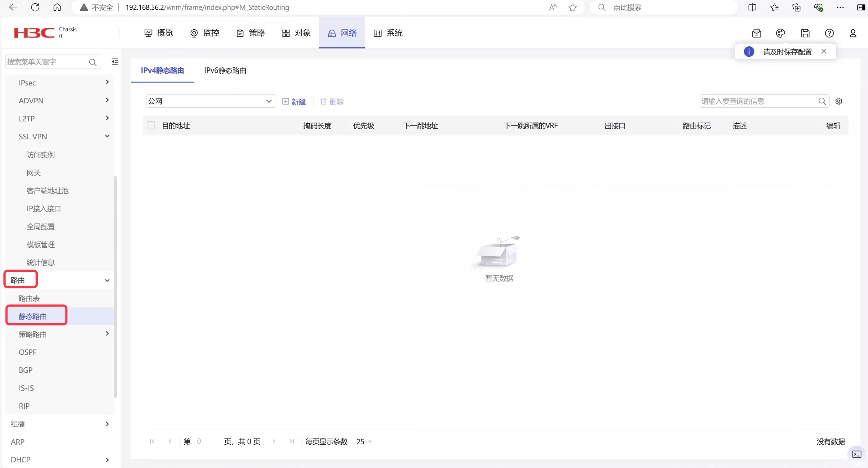This screenshot has width=868, height=468.
Task: Go to the next page of results
Action: tap(274, 441)
